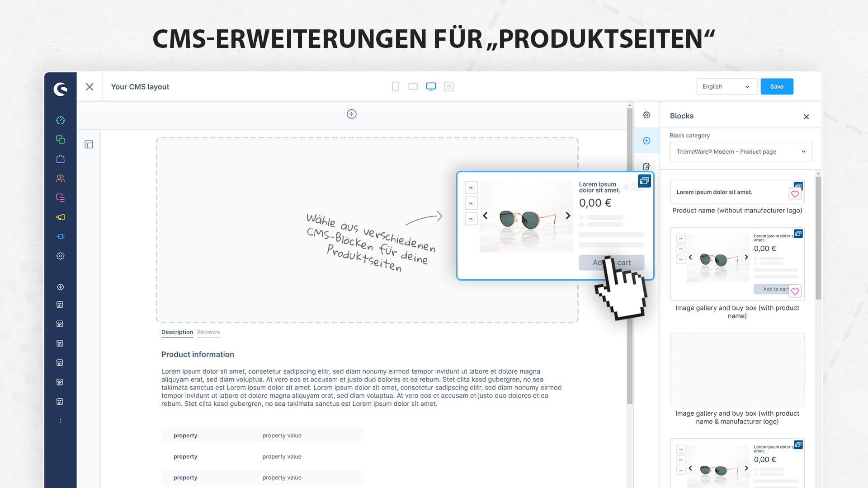Click the settings gear icon in sidebar

[60, 256]
